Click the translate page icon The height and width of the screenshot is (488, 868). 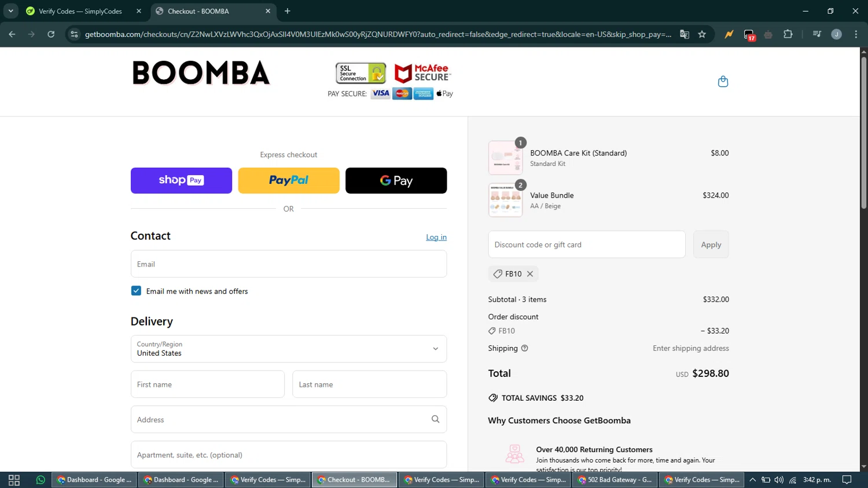tap(685, 34)
